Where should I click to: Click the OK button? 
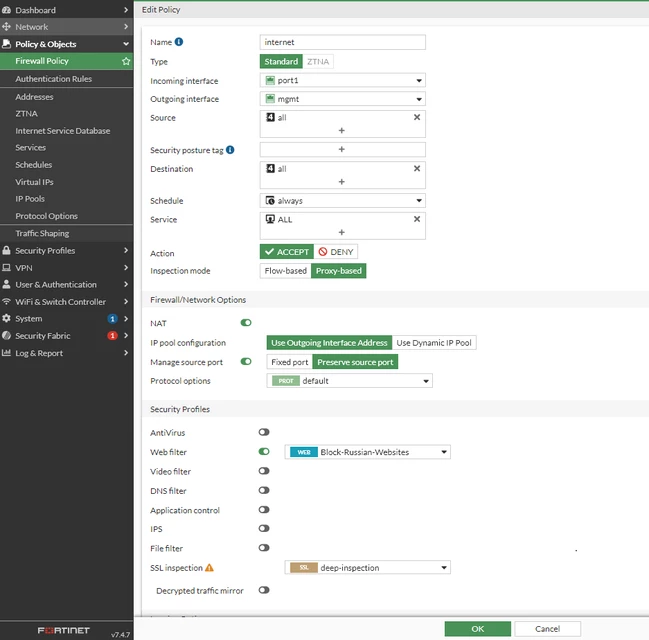478,629
